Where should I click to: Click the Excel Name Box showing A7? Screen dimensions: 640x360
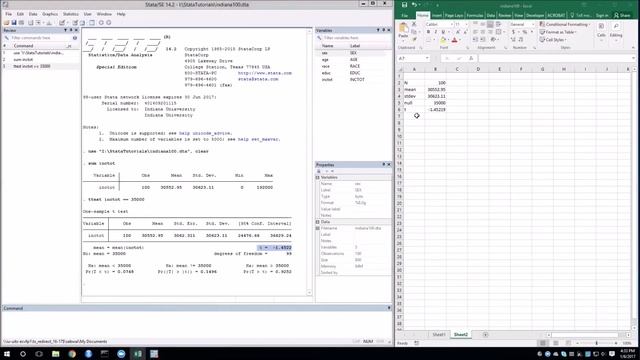coord(413,58)
